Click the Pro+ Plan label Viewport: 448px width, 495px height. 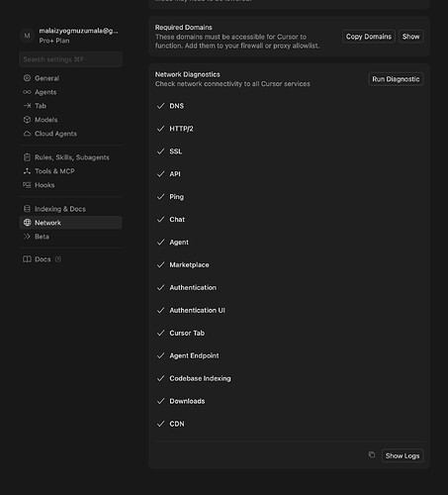coord(54,41)
